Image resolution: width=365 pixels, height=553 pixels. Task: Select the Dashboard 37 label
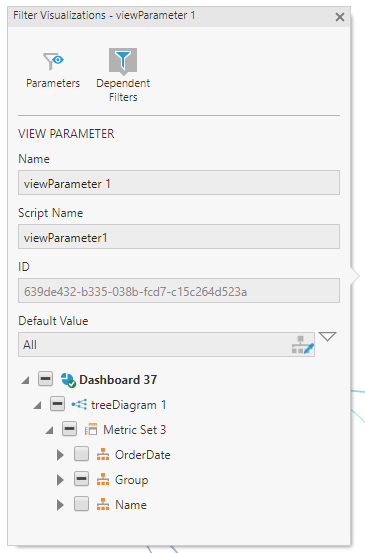(x=118, y=380)
